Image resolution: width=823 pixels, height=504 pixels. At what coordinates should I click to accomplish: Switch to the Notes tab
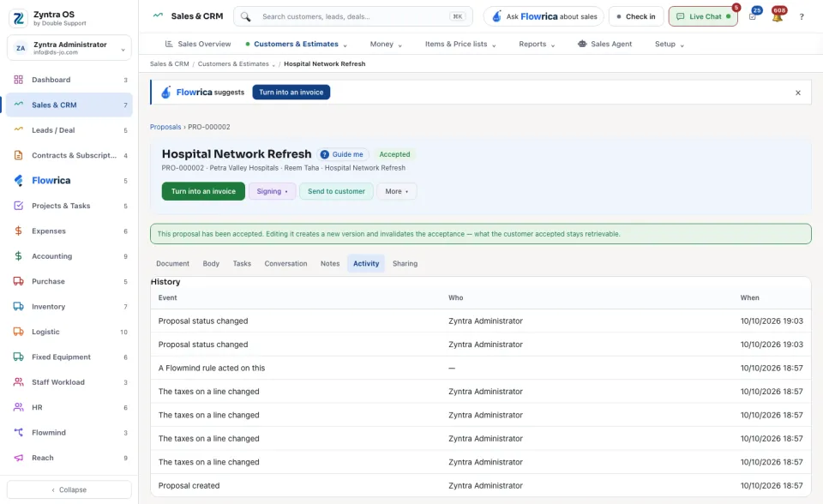[x=330, y=263]
